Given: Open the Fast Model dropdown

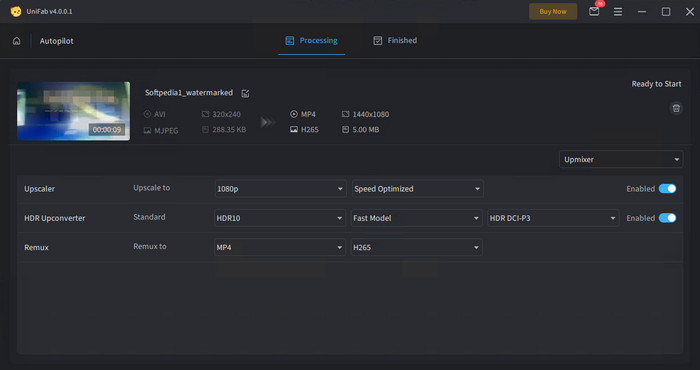Looking at the screenshot, I should (417, 218).
